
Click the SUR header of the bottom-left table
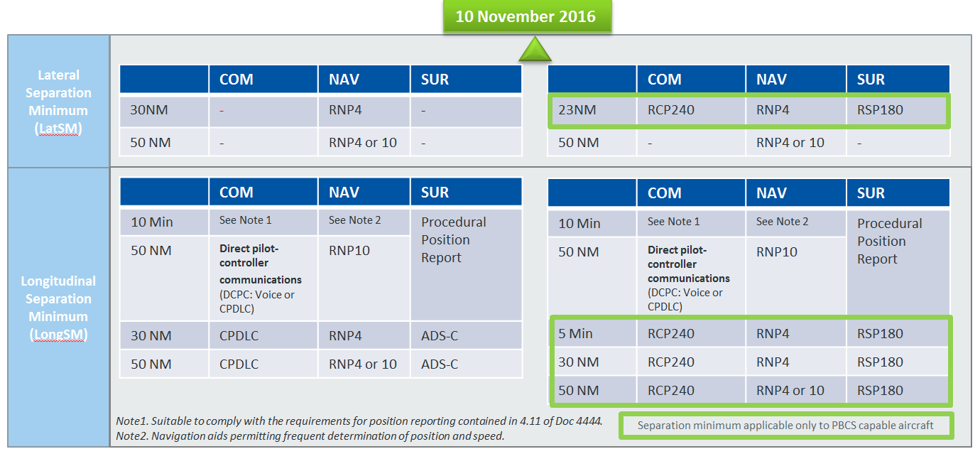435,193
